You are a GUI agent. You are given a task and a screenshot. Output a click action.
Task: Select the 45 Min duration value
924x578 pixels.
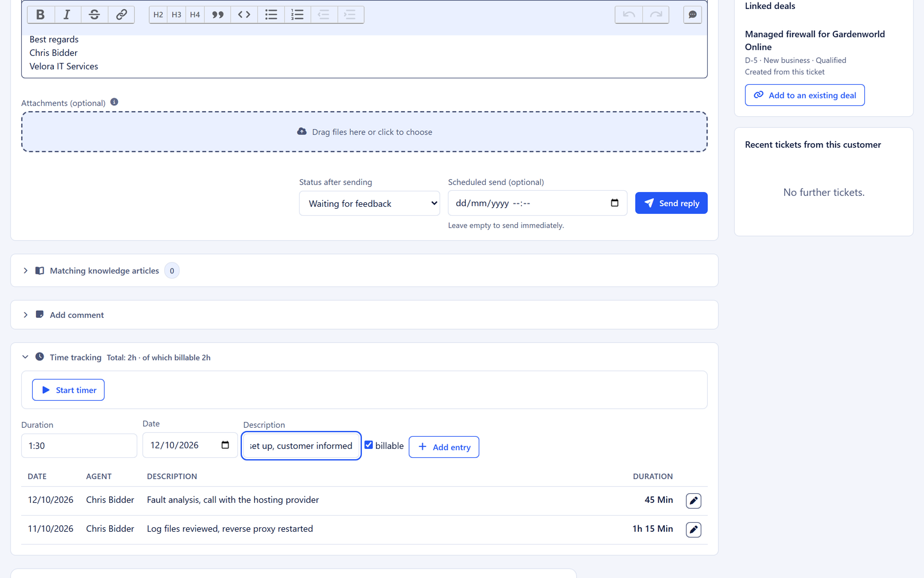(659, 500)
